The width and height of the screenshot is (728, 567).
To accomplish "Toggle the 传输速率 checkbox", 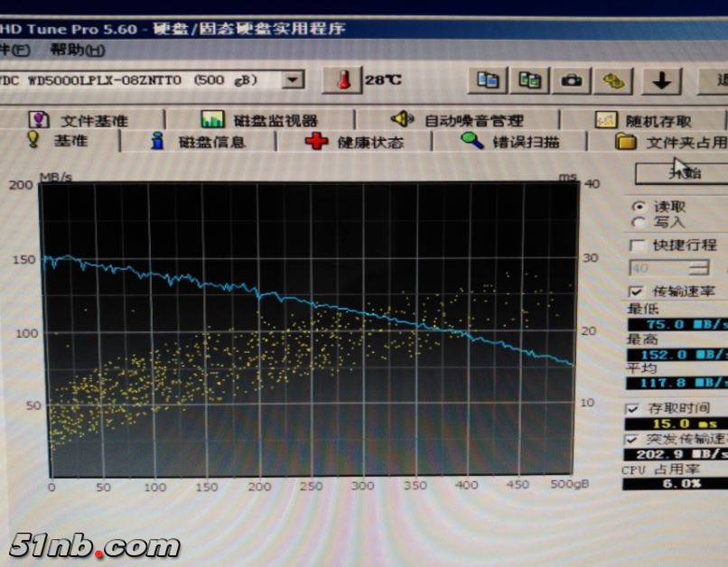I will pyautogui.click(x=638, y=291).
